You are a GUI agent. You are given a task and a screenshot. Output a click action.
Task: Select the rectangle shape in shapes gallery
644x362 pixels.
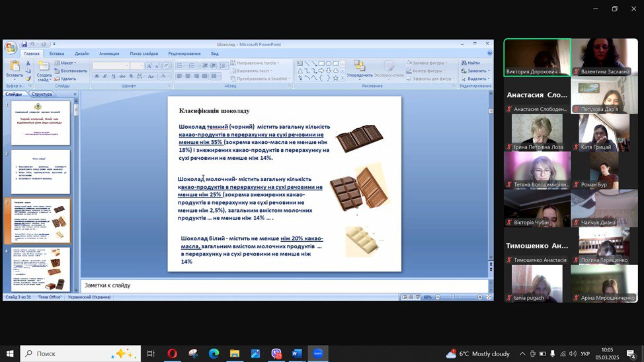321,63
